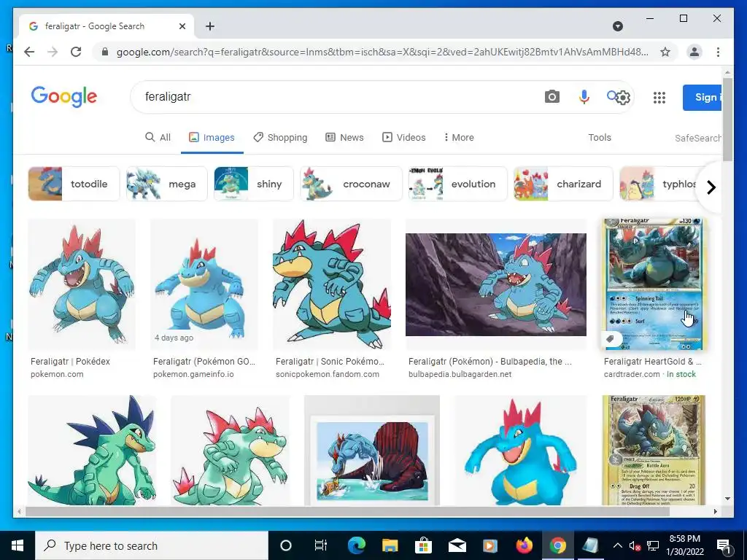The width and height of the screenshot is (747, 560).
Task: Click the browser back arrow
Action: [29, 52]
